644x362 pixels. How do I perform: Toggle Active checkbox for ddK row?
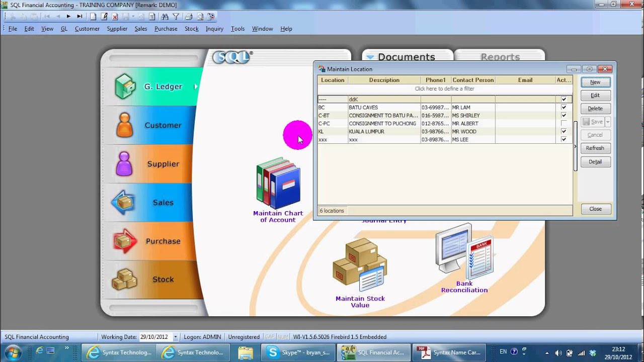564,100
